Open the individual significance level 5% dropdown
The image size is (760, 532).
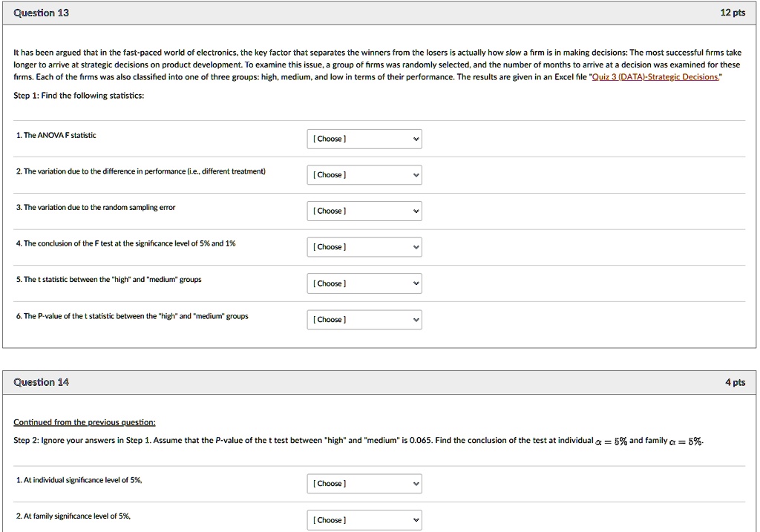click(x=364, y=484)
